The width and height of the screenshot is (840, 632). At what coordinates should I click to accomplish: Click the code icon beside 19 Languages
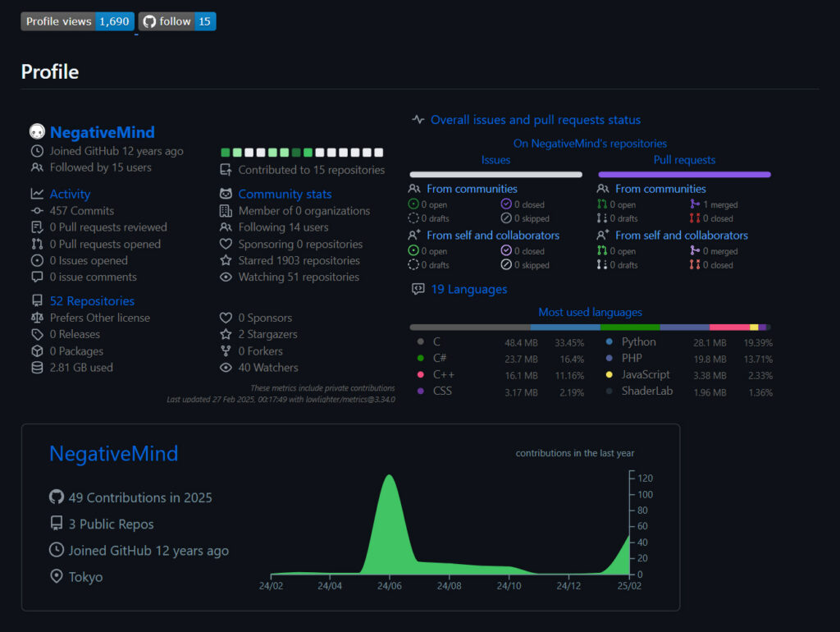click(x=418, y=289)
